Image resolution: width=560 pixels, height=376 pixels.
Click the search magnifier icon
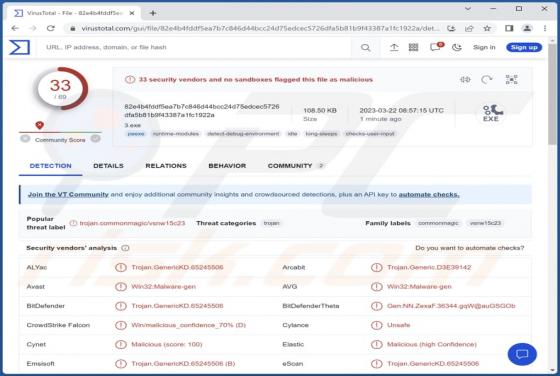click(x=365, y=47)
